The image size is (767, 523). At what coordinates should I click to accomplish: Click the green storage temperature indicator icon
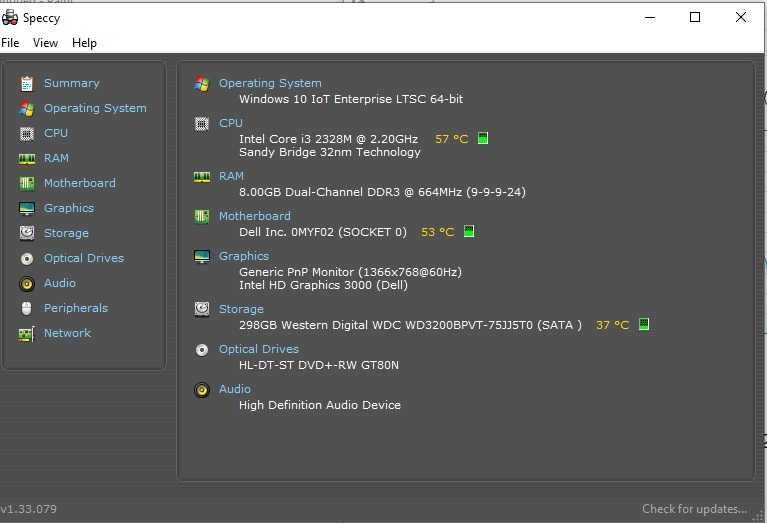click(x=644, y=324)
